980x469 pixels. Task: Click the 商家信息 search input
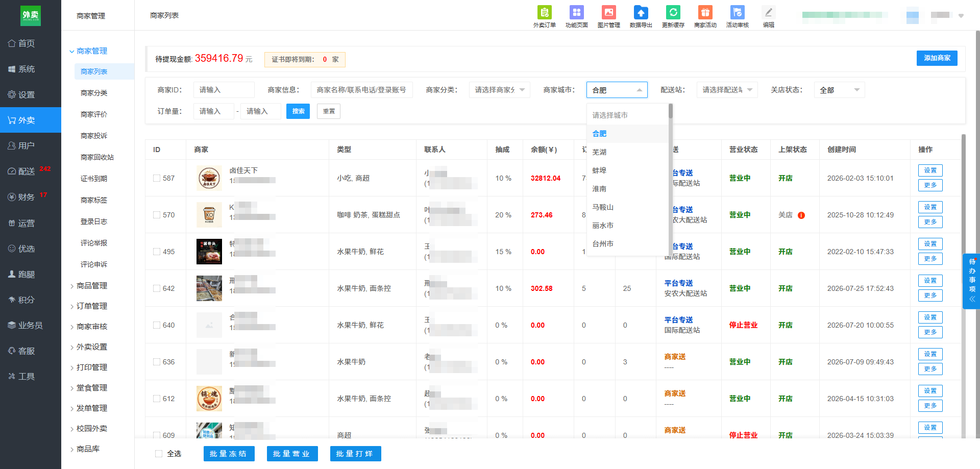pyautogui.click(x=362, y=90)
